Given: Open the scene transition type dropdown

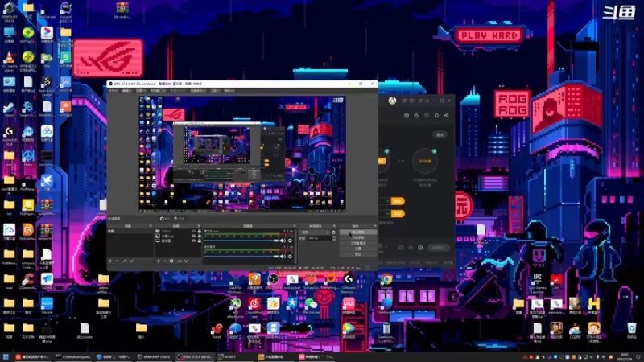Looking at the screenshot, I should pos(315,232).
